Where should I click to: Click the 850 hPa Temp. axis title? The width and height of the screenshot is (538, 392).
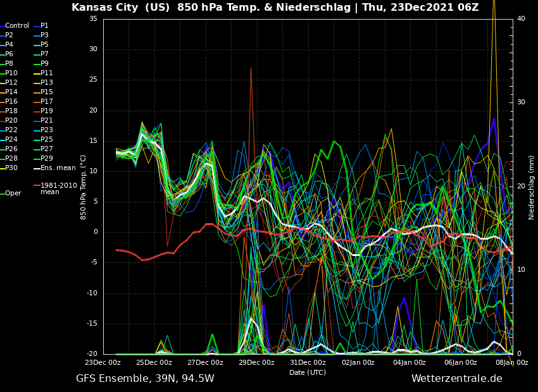point(84,187)
